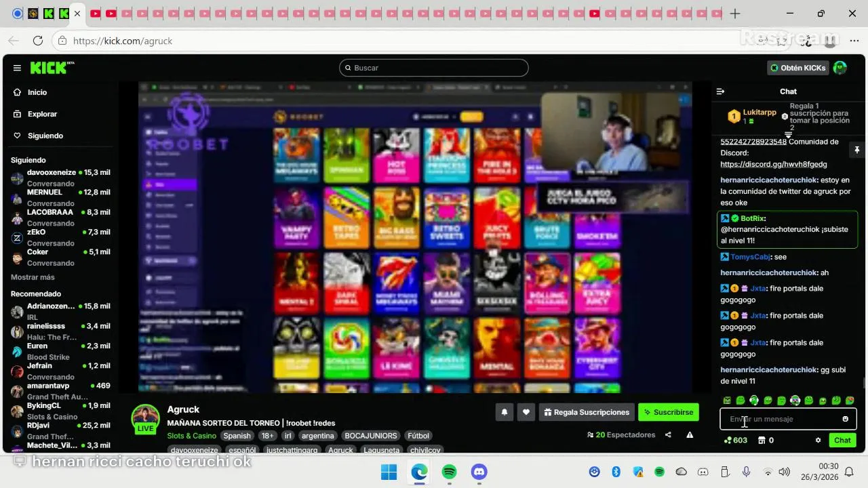Focus the Buscar search field
The image size is (868, 488).
pyautogui.click(x=434, y=68)
